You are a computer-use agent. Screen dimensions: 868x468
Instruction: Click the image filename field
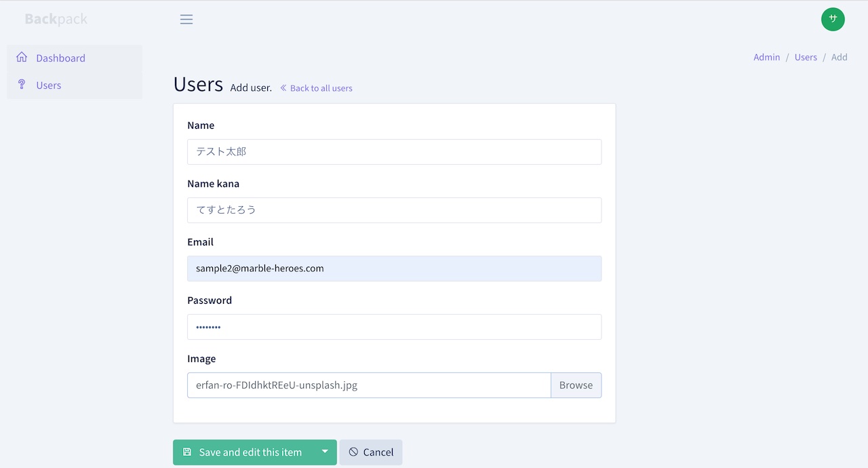(369, 385)
